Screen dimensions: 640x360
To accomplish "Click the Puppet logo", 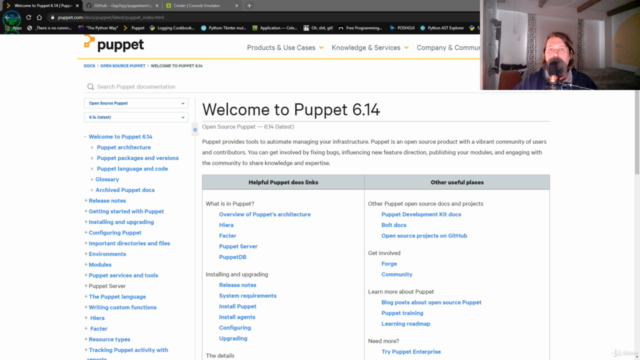I will pyautogui.click(x=114, y=44).
